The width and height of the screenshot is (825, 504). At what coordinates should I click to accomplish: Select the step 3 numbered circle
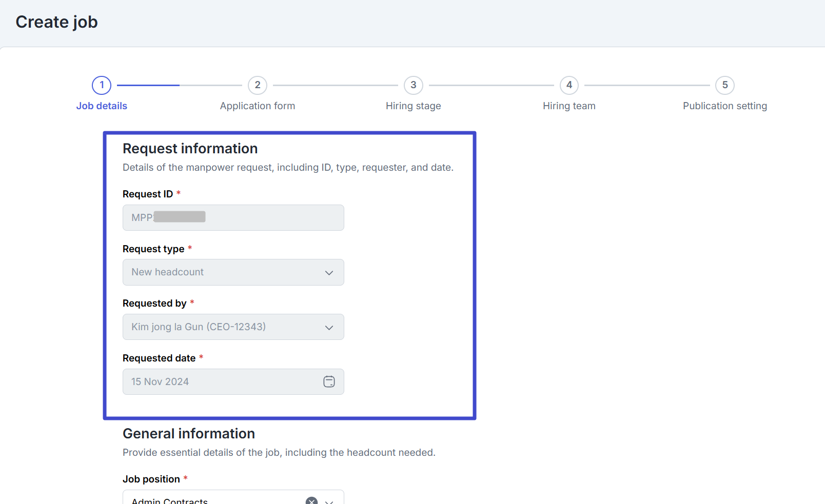pos(414,85)
